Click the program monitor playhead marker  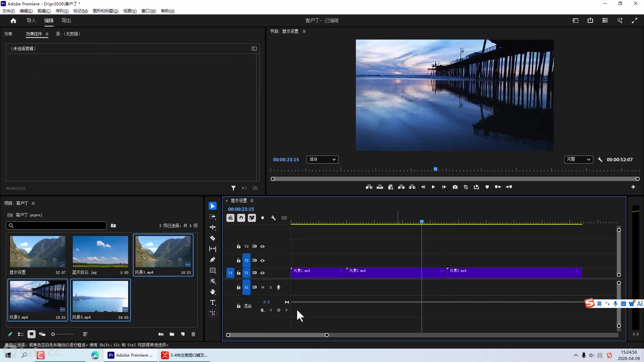point(435,169)
